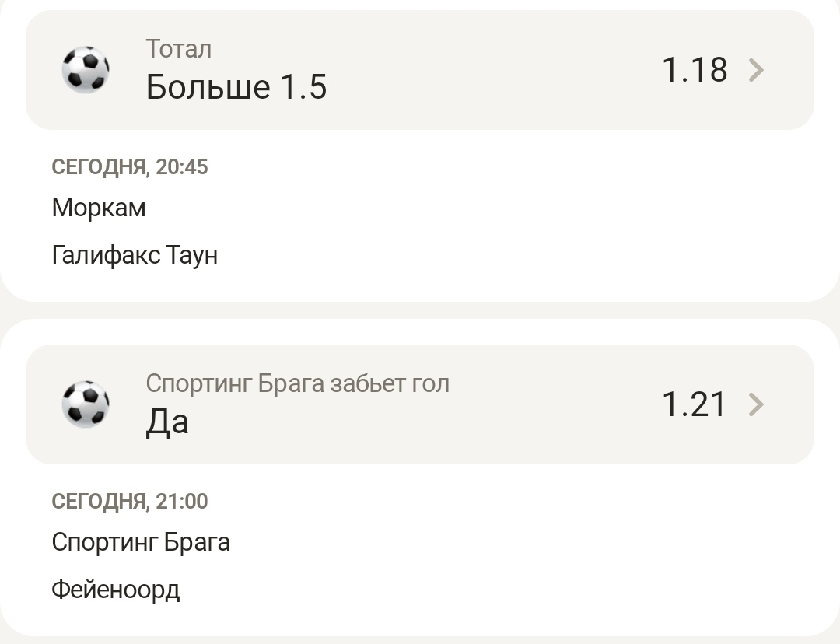Open the Моркам team name
Screen dimensions: 840x644
[99, 208]
